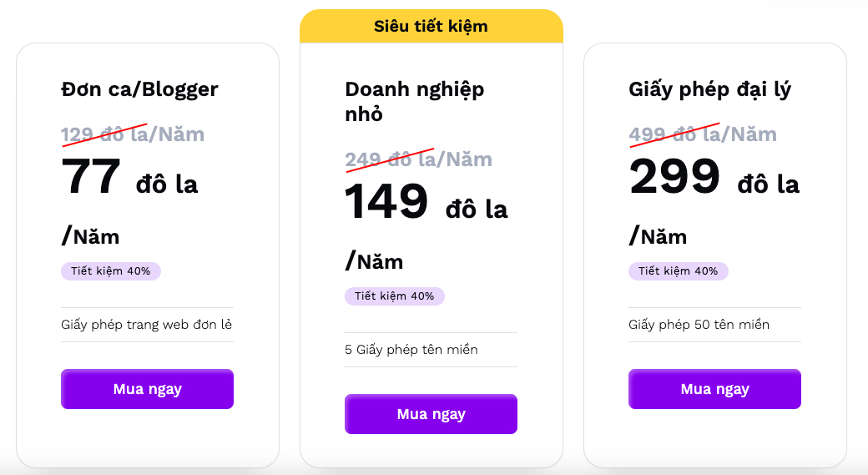The image size is (868, 475).
Task: Click Tiết kiệm 40% badge under 149 price
Action: tap(394, 296)
